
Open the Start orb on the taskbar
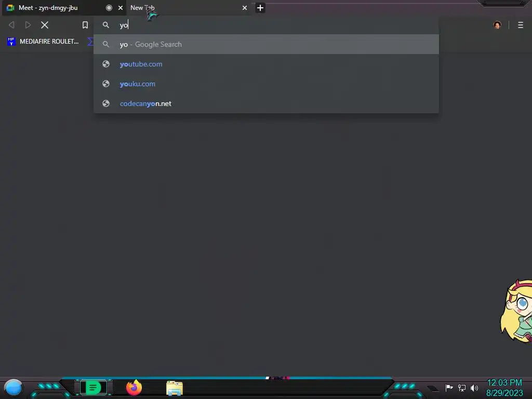pos(13,389)
